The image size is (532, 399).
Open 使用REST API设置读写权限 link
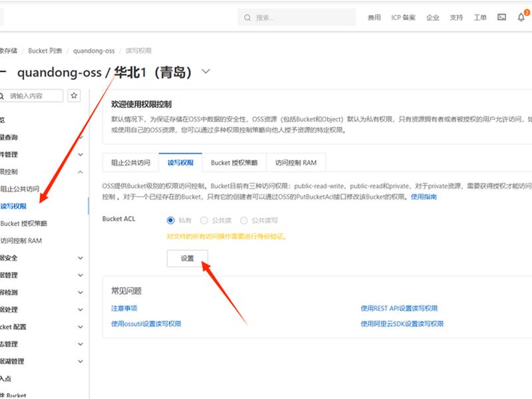pos(399,308)
